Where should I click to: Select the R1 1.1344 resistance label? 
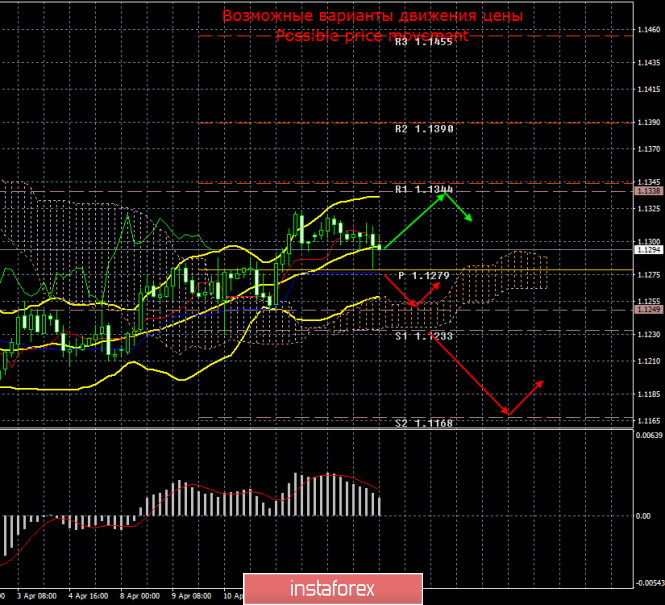(x=424, y=190)
